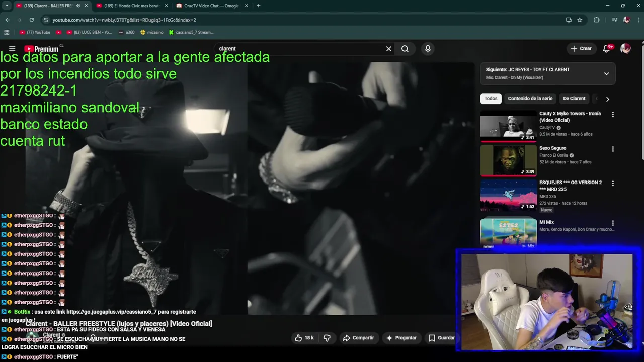This screenshot has width=644, height=362.
Task: Select the Contenido de la serie chip
Action: coord(530,99)
